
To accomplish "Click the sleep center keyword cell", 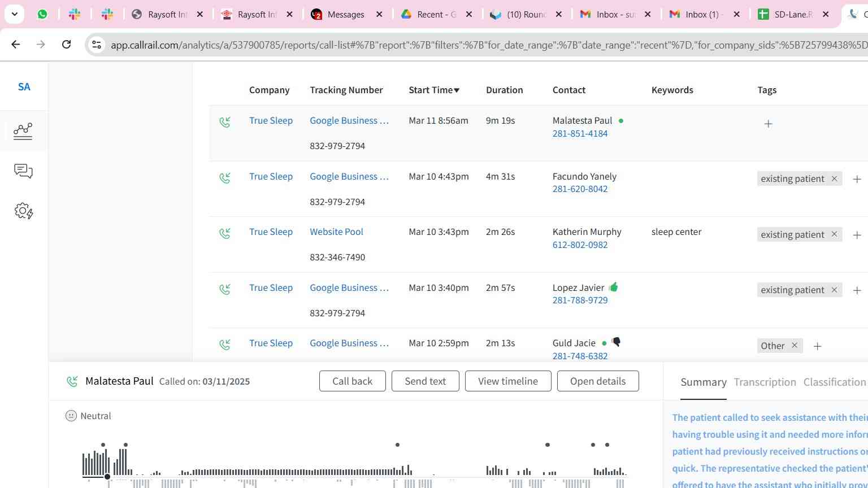I will [x=676, y=232].
